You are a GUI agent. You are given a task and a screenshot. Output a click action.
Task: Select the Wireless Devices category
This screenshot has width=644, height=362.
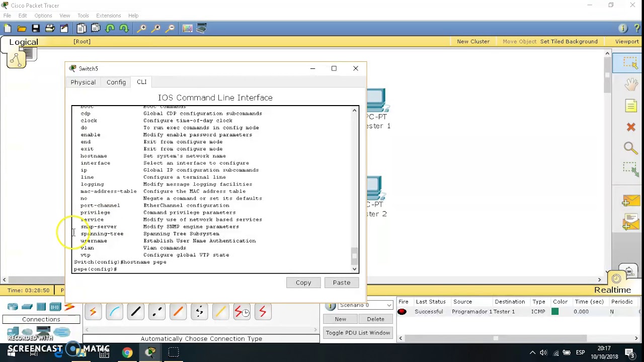click(x=55, y=307)
